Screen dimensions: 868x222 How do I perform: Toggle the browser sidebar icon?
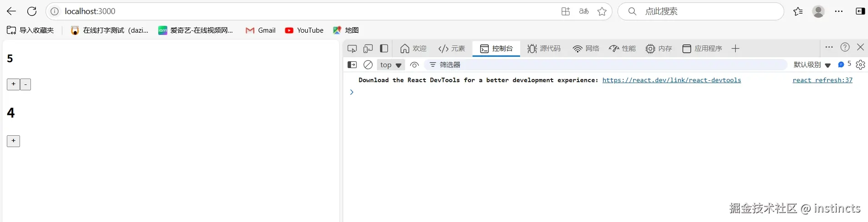(860, 11)
